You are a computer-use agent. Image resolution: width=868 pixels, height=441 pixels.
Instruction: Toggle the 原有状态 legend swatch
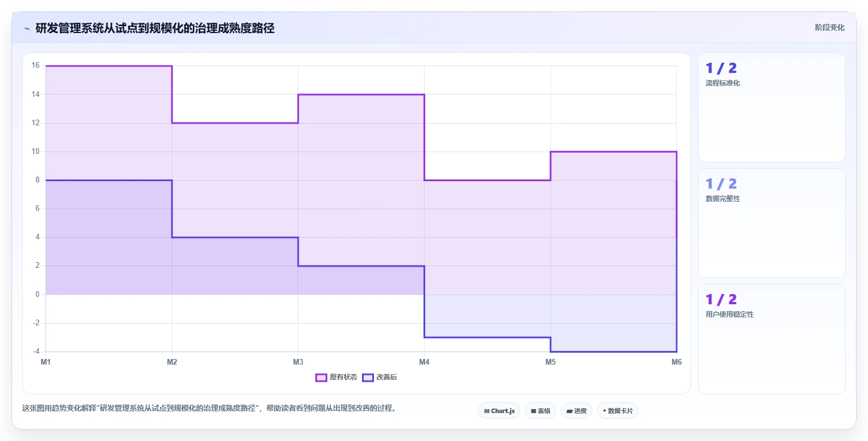321,378
